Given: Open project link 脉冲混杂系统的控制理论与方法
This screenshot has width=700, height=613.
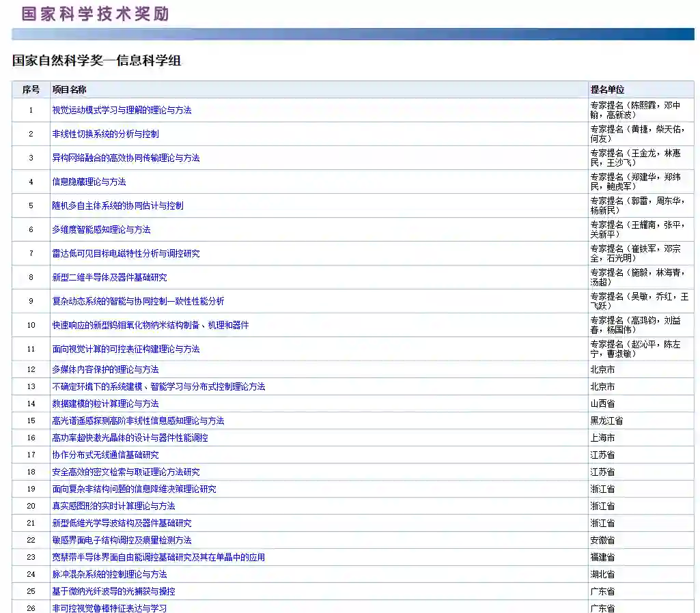Looking at the screenshot, I should coord(109,574).
